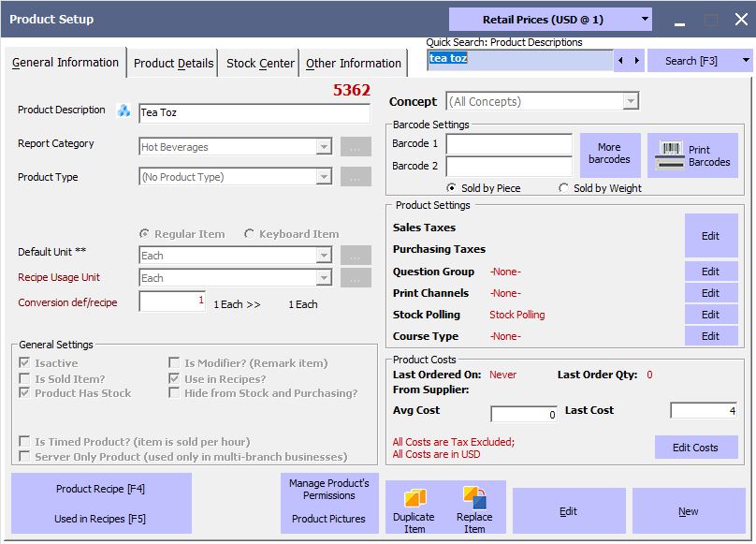Toggle the Server Only Product checkbox
The image size is (756, 544).
(x=24, y=456)
